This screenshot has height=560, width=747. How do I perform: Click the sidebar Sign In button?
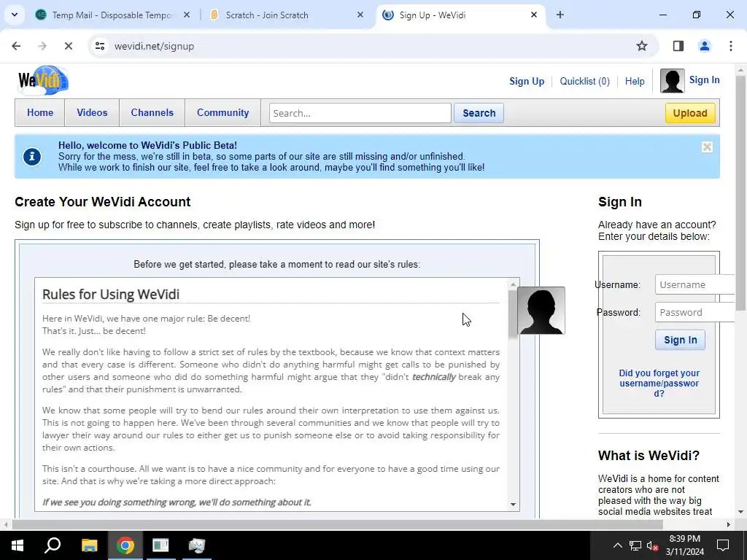click(x=680, y=340)
